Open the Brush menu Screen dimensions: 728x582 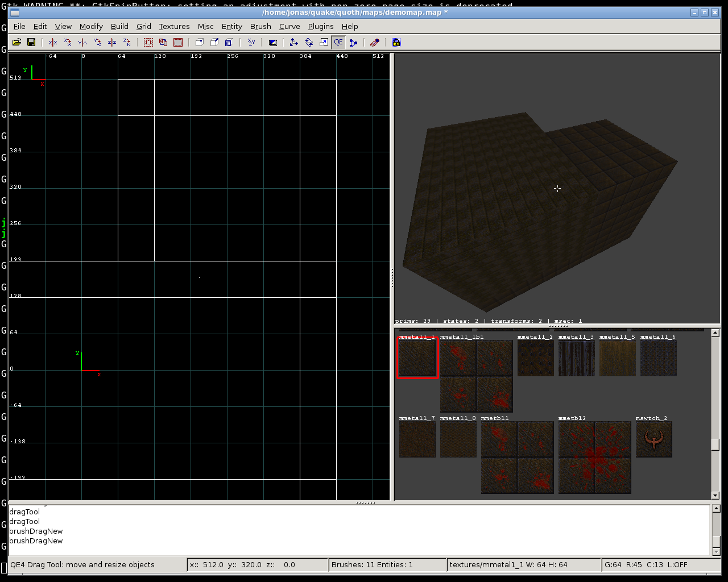click(260, 26)
